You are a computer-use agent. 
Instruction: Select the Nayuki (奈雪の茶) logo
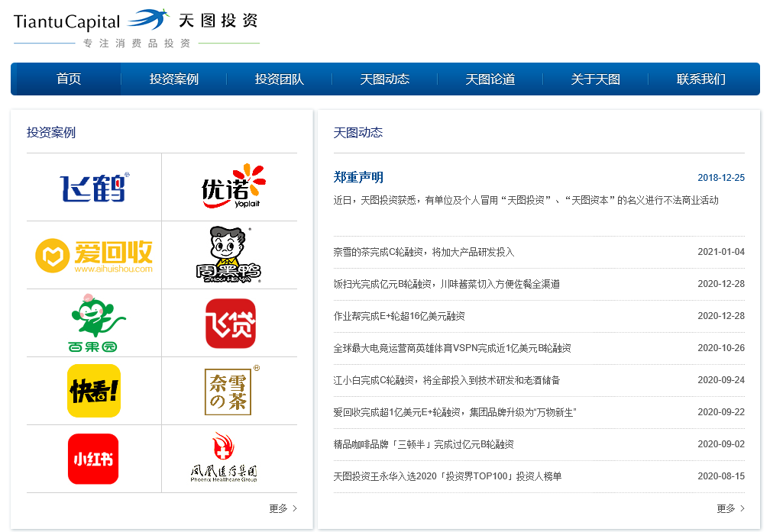point(228,391)
